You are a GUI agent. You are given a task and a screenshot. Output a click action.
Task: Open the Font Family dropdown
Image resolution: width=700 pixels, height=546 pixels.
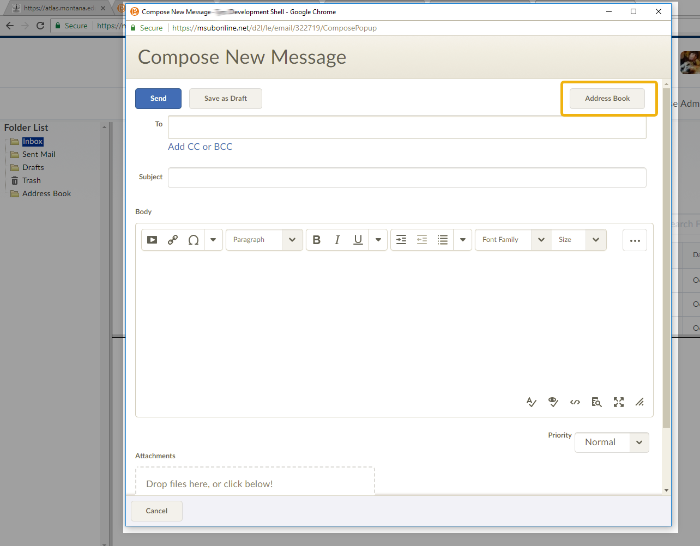[513, 240]
